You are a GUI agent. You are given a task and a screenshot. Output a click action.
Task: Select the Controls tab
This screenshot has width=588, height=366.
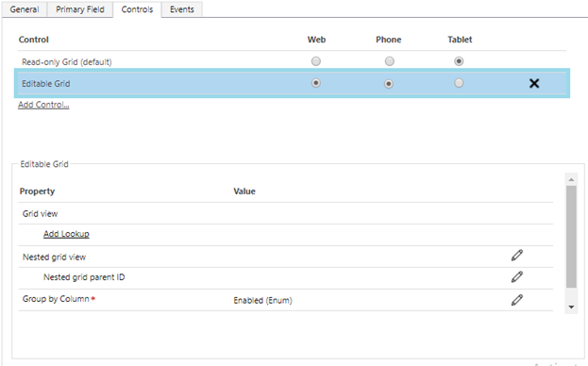[137, 9]
